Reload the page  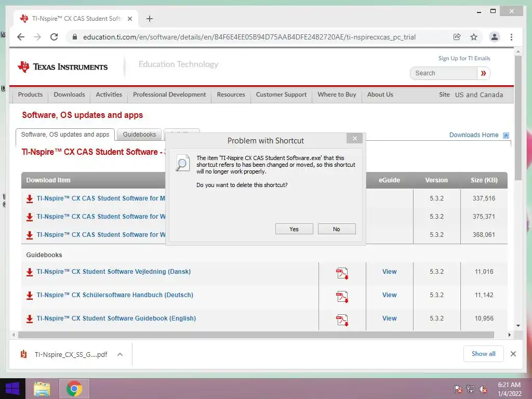click(x=54, y=37)
